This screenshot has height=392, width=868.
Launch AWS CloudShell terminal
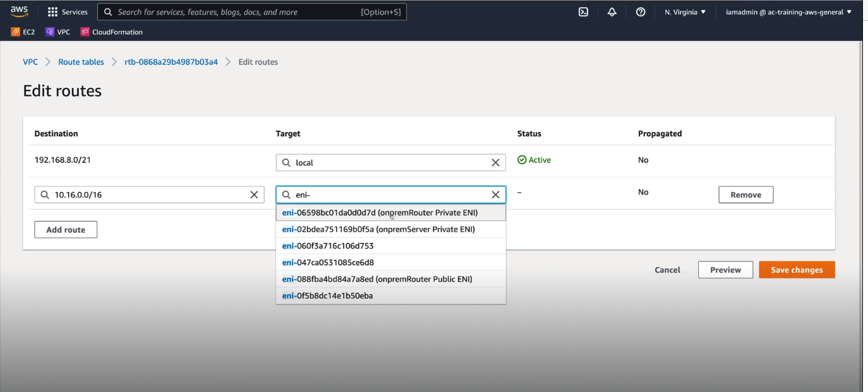click(582, 11)
